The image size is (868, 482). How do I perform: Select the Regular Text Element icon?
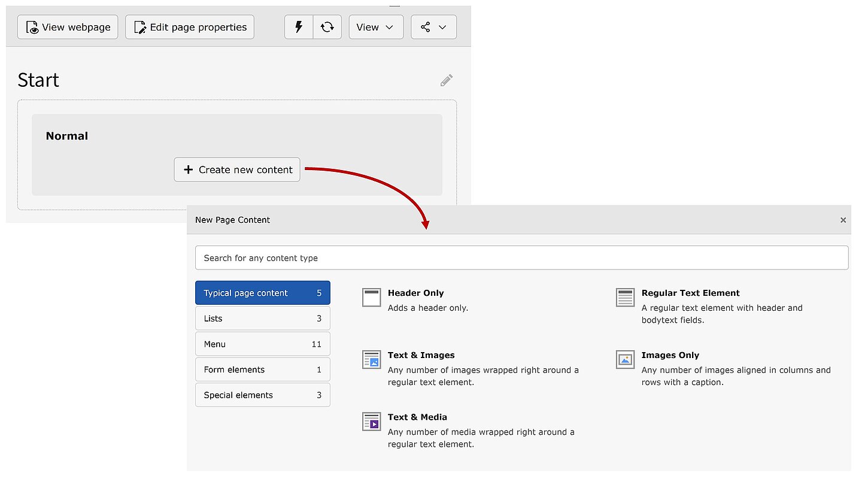click(x=625, y=298)
